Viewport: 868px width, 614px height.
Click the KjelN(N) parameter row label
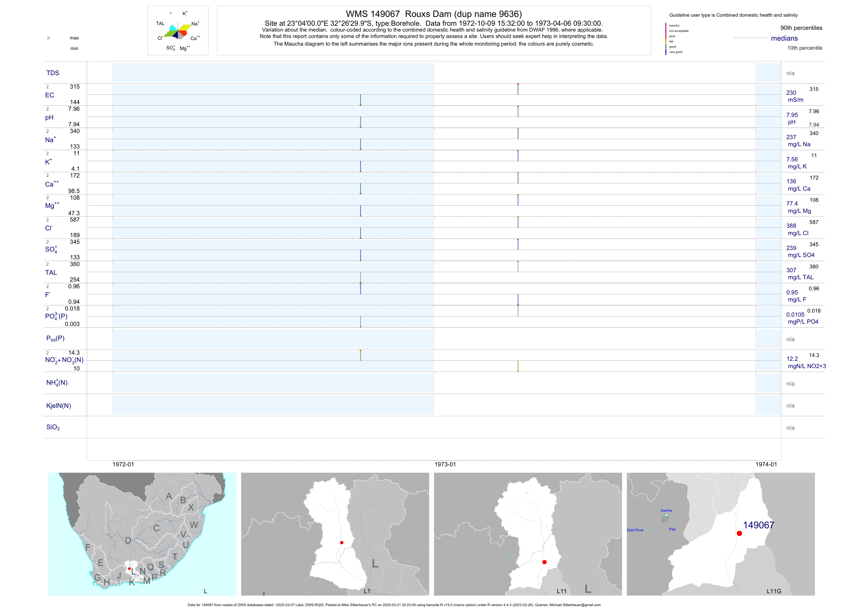click(x=58, y=406)
